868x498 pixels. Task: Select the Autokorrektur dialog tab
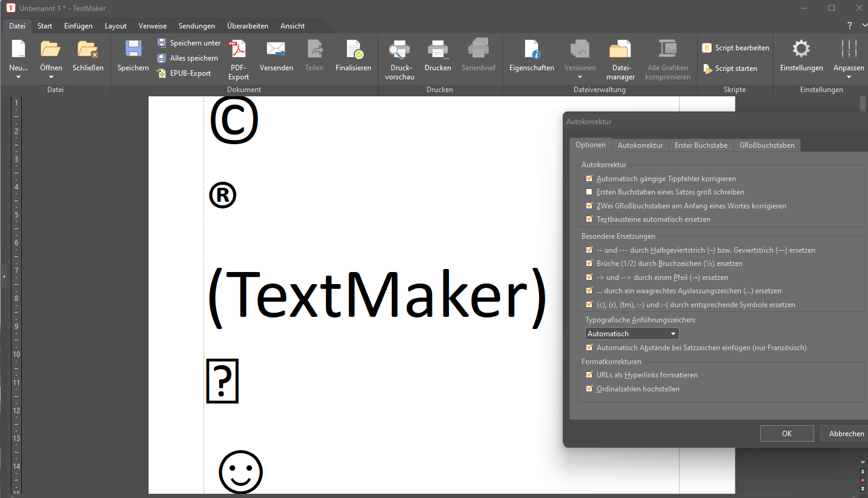[x=640, y=145]
